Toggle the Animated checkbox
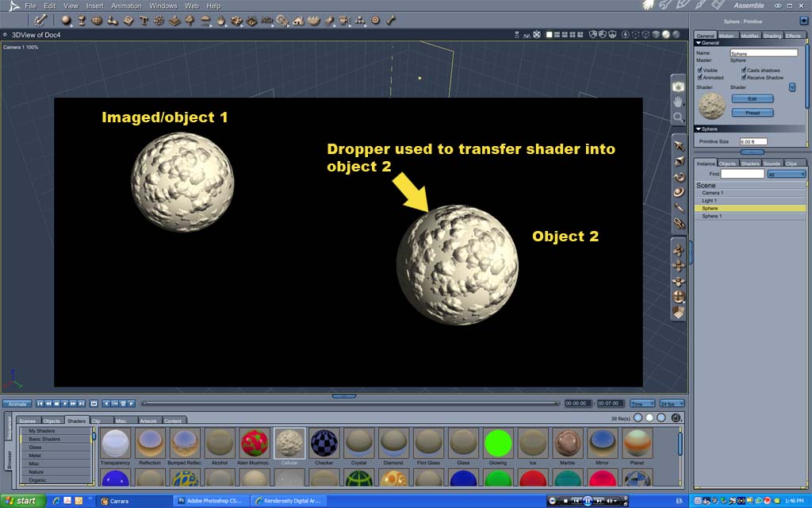The width and height of the screenshot is (812, 508). click(x=699, y=77)
